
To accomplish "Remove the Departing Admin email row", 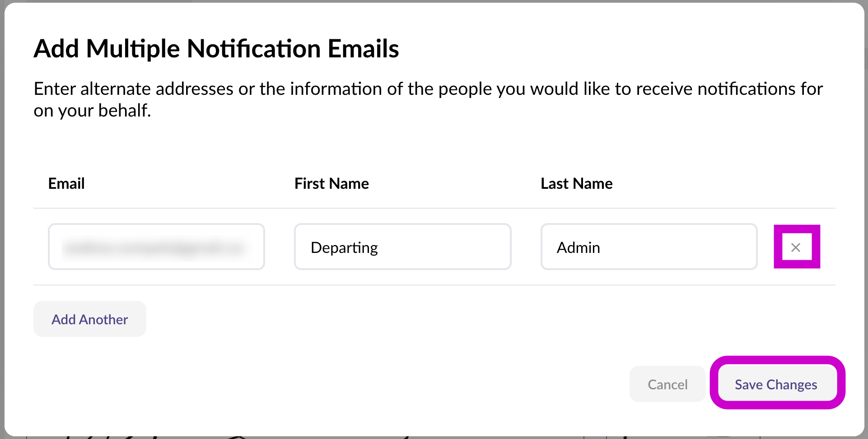I will (796, 247).
